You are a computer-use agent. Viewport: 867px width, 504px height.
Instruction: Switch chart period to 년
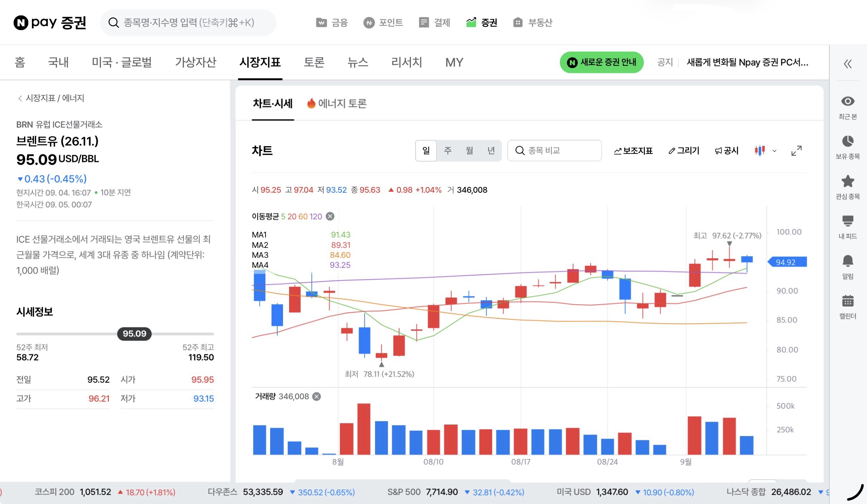491,151
